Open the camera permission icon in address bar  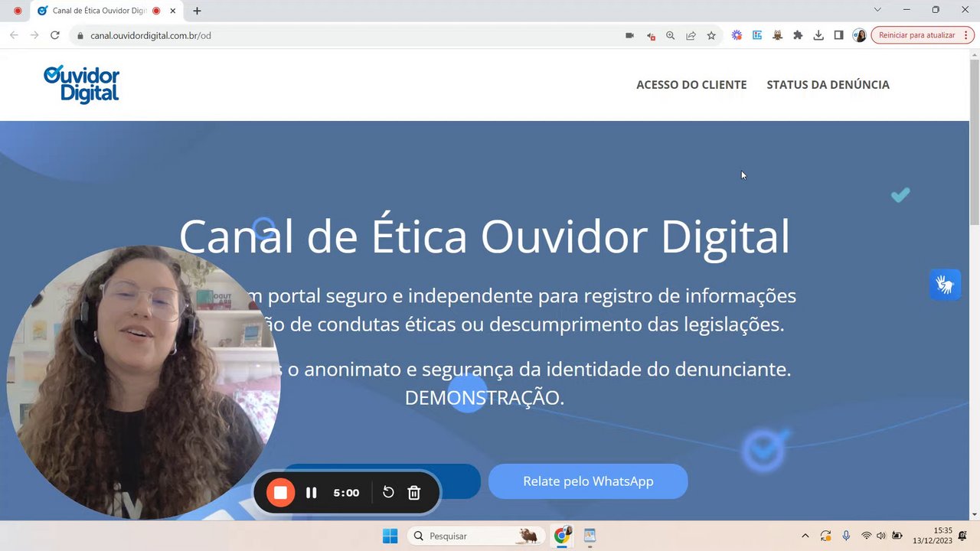[629, 35]
